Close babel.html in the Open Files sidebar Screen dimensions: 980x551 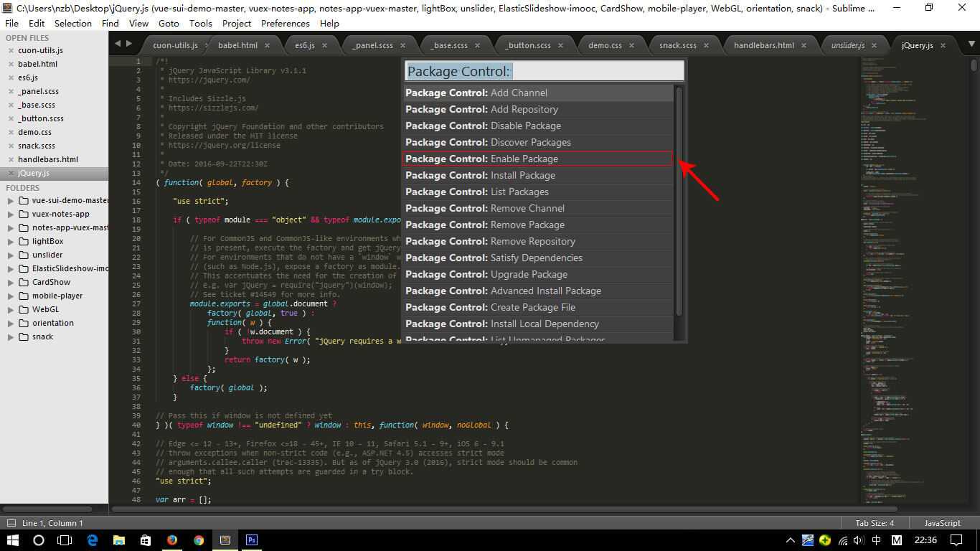click(11, 65)
